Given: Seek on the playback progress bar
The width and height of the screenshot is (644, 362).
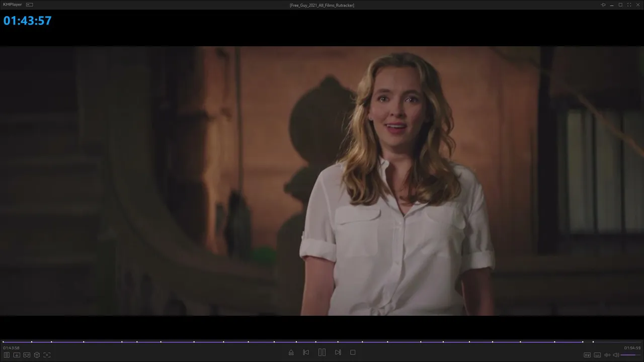Looking at the screenshot, I should coord(322,342).
